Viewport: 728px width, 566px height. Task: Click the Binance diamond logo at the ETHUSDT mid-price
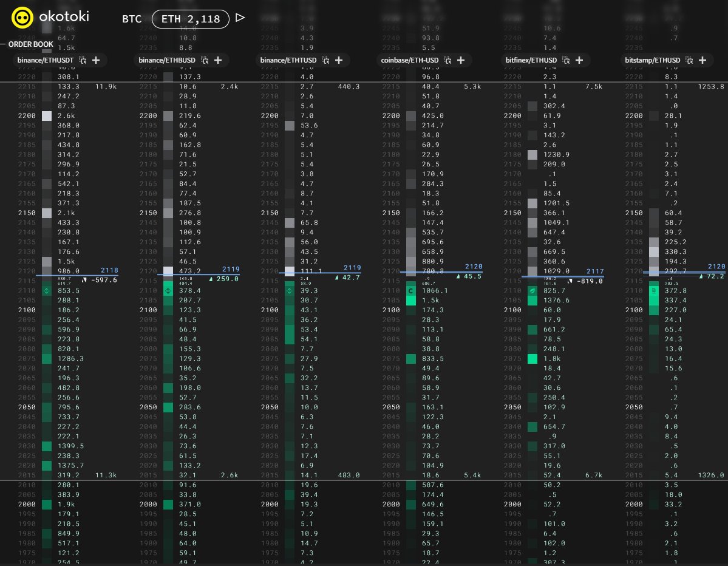47,290
